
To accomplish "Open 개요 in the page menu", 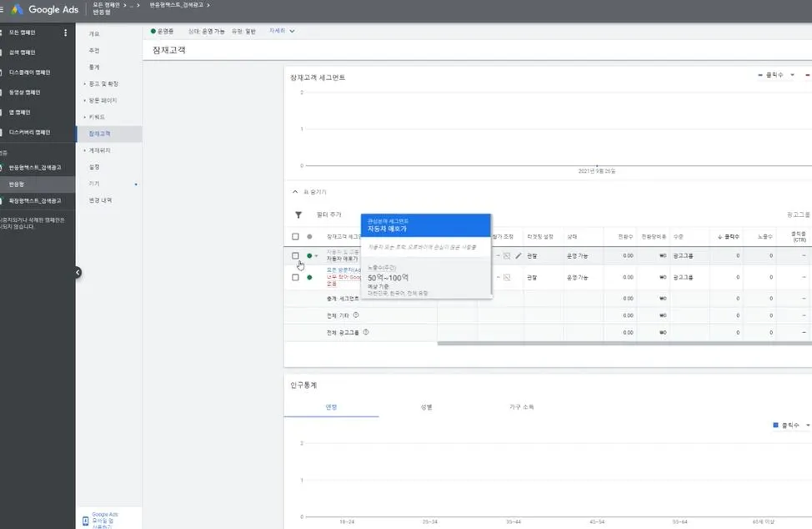I will click(x=94, y=34).
